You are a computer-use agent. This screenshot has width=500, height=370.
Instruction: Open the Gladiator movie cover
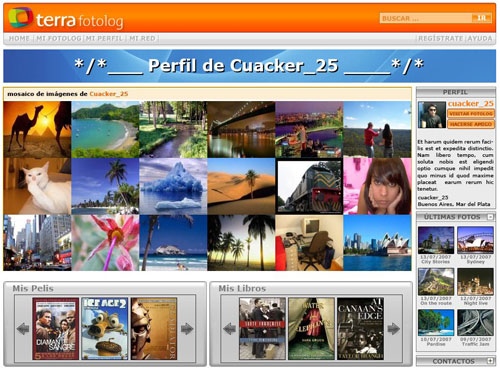point(154,329)
